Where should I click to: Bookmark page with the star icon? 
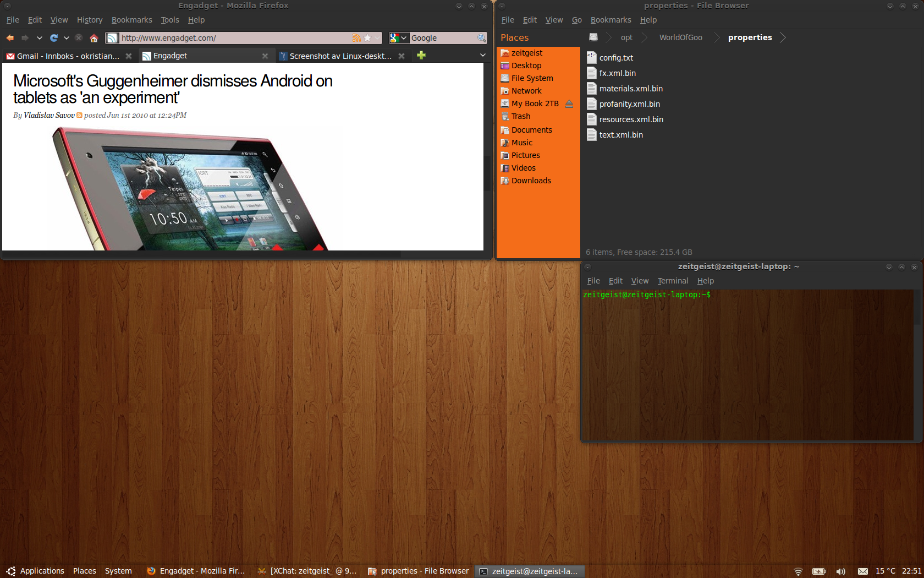coord(367,38)
